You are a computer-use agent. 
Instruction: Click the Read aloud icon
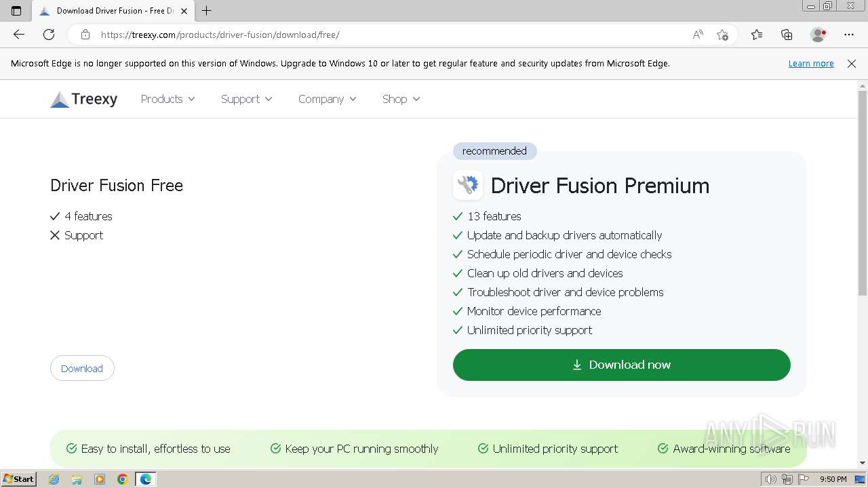pos(698,35)
